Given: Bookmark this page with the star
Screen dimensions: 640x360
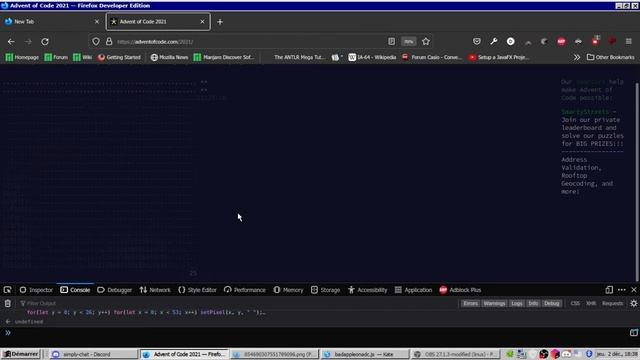Looking at the screenshot, I should click(x=426, y=42).
